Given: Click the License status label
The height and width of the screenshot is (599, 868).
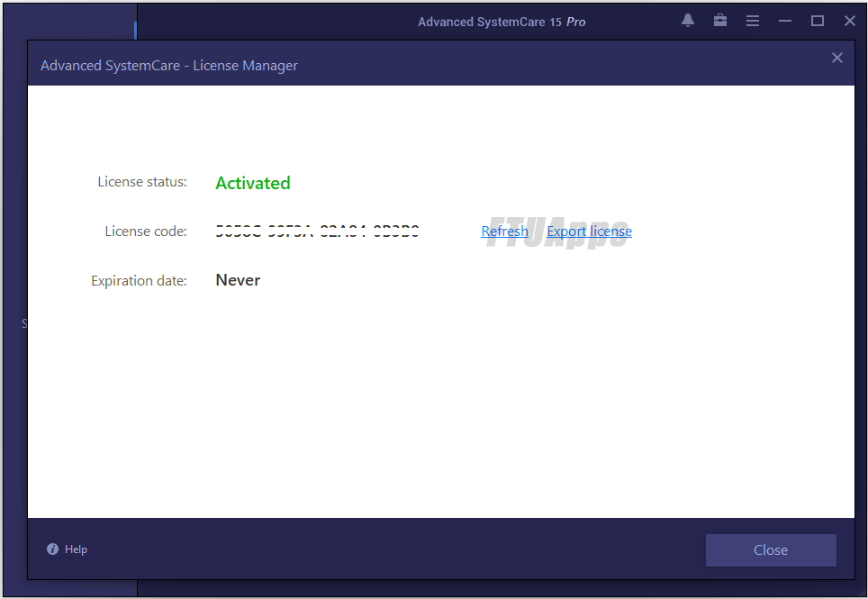Looking at the screenshot, I should 141,182.
